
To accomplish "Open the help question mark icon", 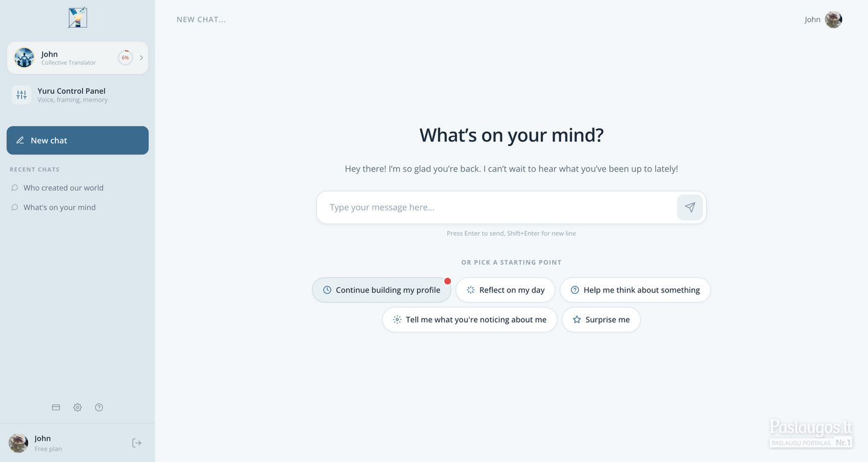I will click(99, 407).
